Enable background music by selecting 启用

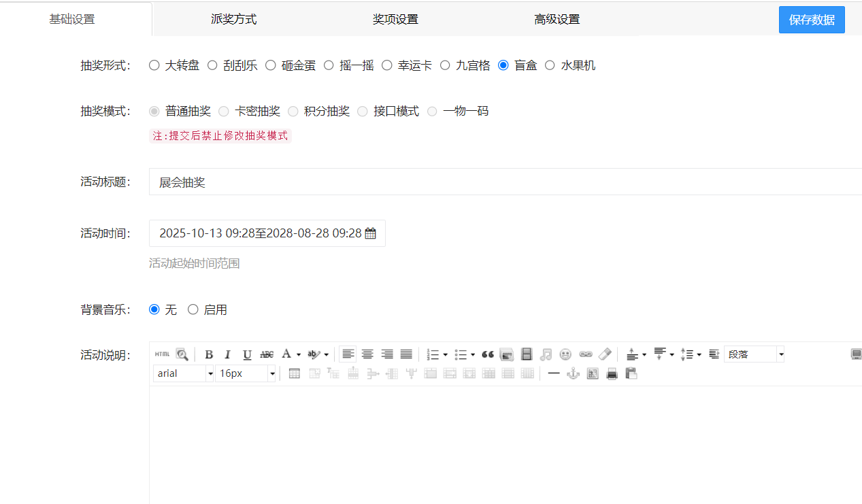coord(193,309)
